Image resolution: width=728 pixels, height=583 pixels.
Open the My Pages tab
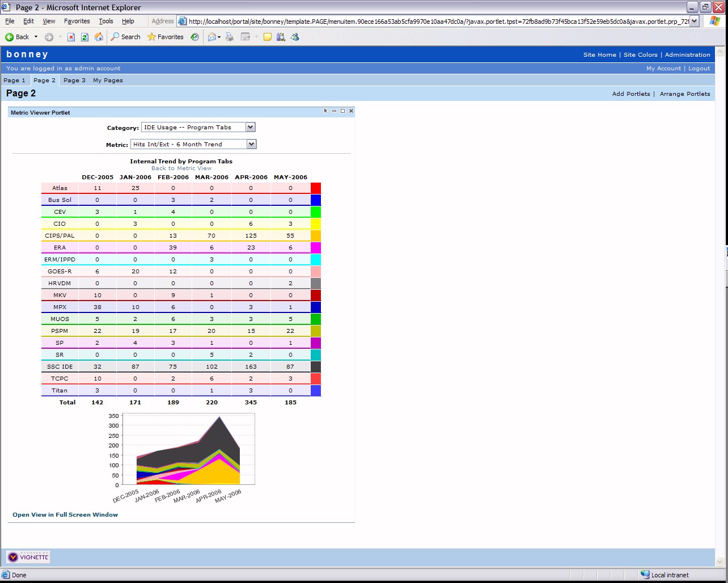point(108,81)
